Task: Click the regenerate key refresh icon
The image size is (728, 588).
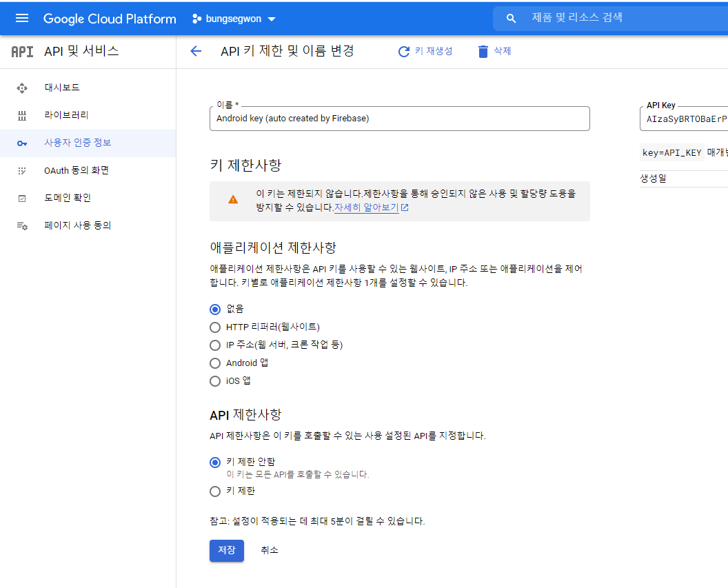Action: pos(404,52)
